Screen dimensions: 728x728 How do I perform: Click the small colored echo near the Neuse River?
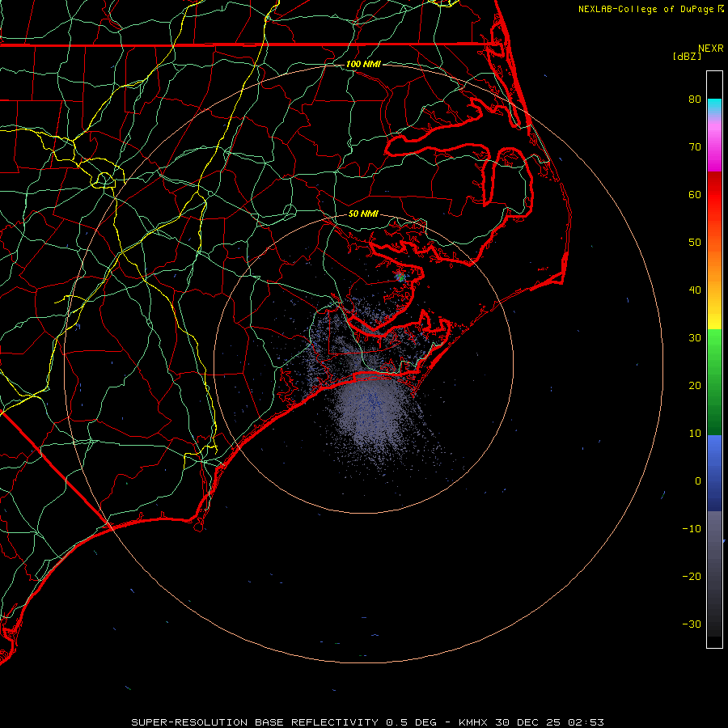(400, 277)
